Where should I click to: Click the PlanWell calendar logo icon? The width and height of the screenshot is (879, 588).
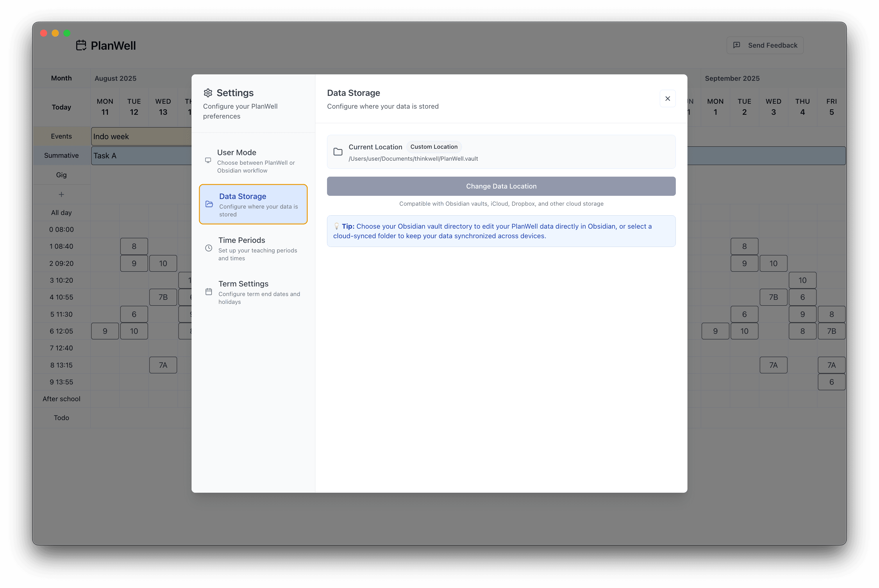click(81, 45)
